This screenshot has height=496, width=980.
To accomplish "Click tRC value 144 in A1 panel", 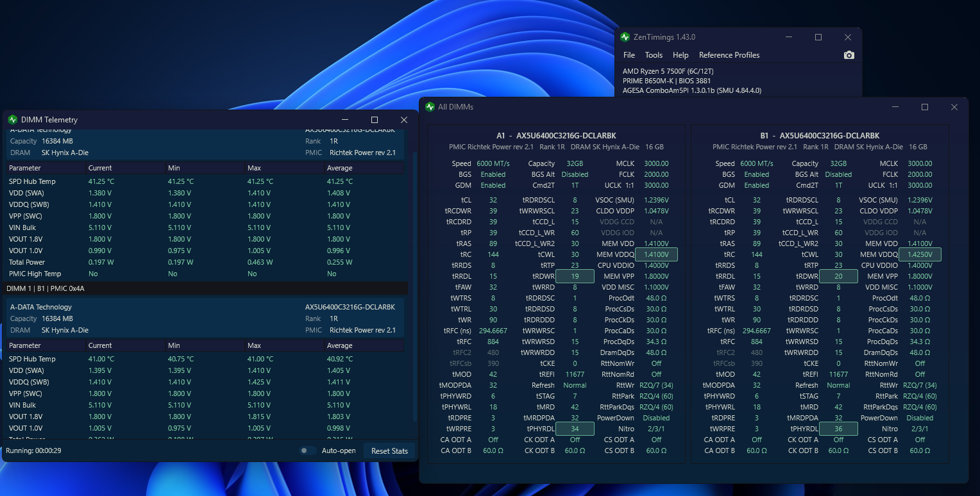I will (x=493, y=254).
